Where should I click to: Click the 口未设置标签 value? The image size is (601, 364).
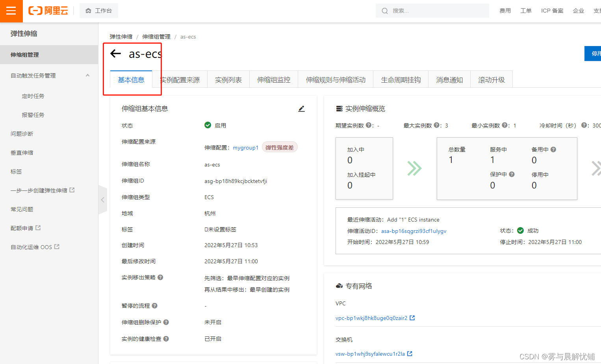221,229
